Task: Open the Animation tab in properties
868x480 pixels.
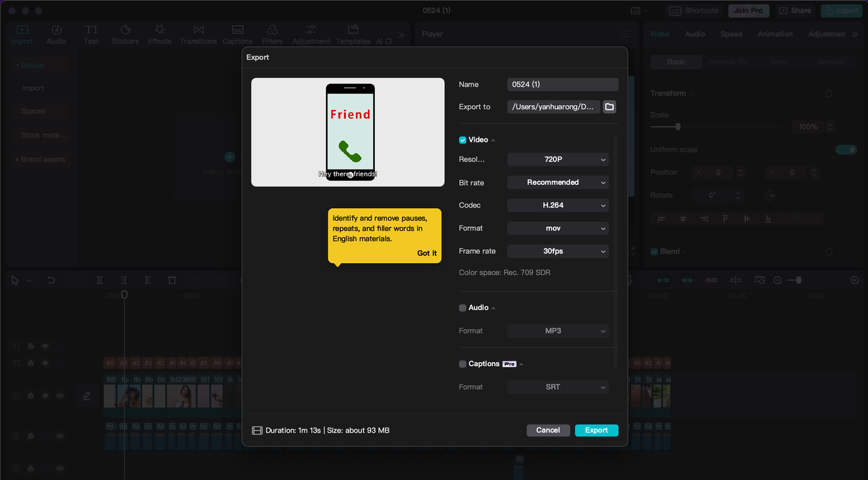Action: point(775,34)
